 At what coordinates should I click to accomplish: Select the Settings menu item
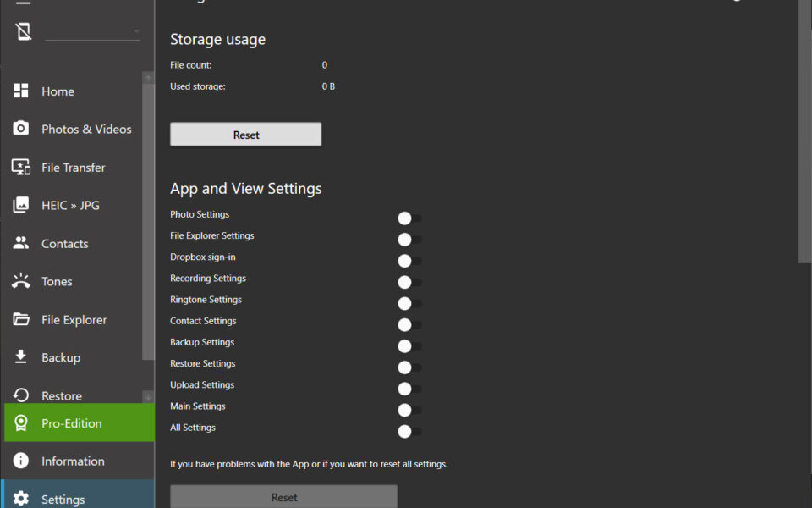pos(80,495)
